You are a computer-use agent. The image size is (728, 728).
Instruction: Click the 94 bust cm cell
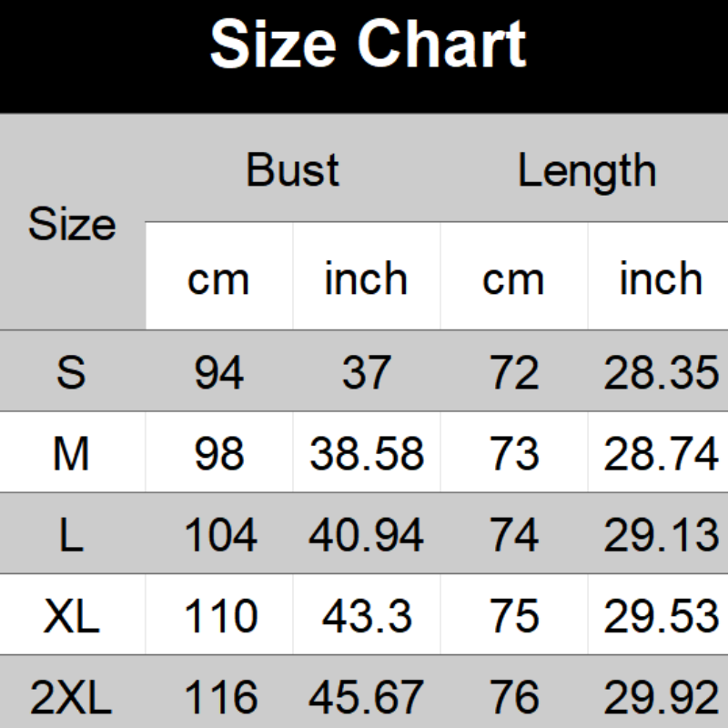(218, 372)
